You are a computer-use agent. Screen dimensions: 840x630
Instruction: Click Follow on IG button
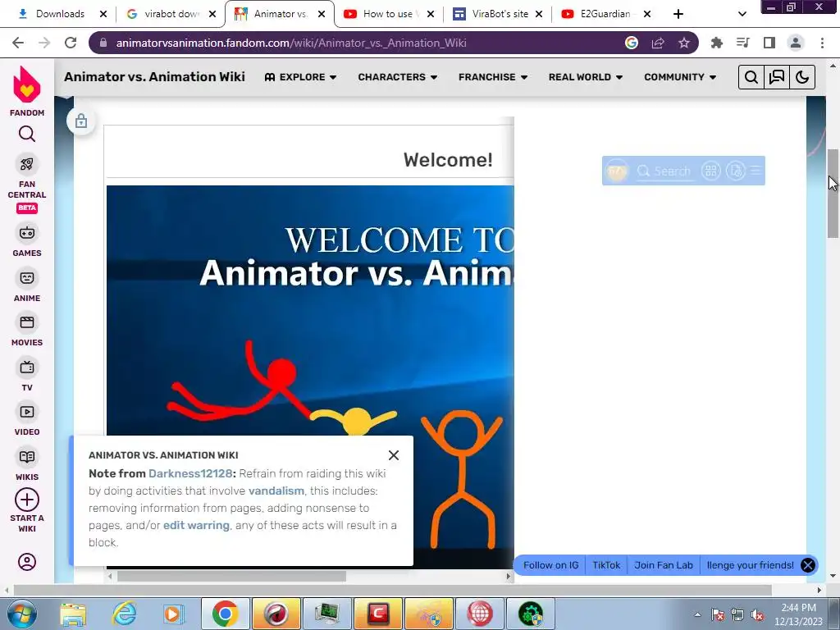point(550,565)
